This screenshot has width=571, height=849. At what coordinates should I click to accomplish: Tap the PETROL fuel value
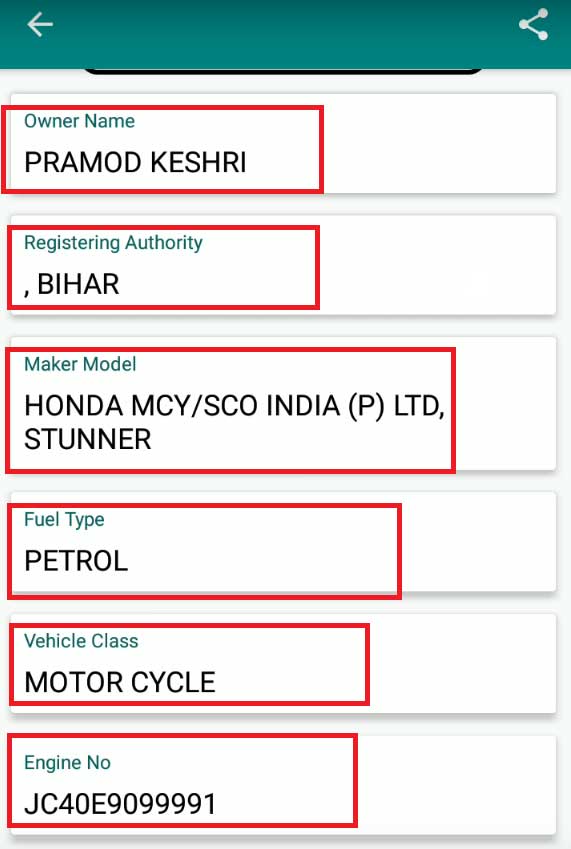[x=76, y=561]
